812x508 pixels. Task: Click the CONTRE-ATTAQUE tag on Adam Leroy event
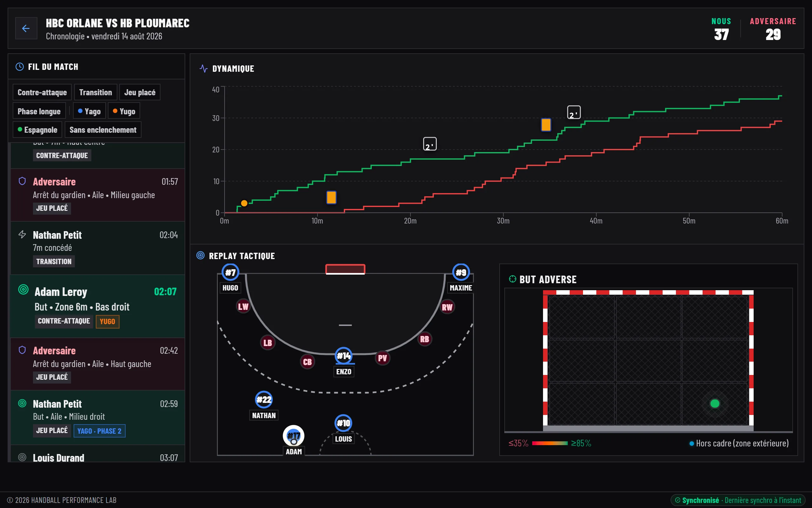(x=64, y=321)
